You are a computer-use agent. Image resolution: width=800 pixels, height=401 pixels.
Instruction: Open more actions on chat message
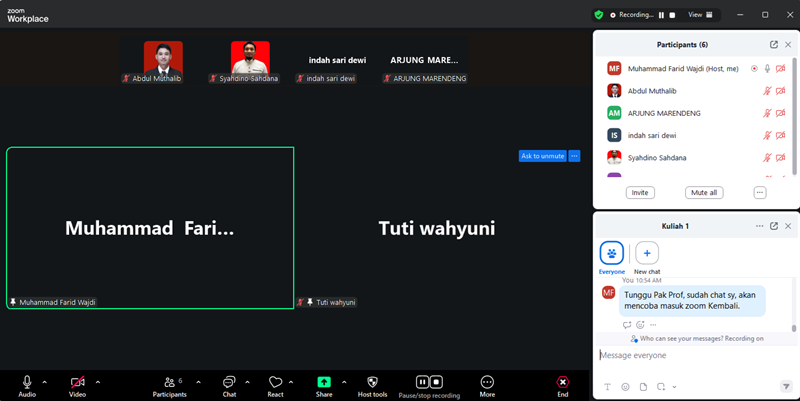coord(653,324)
